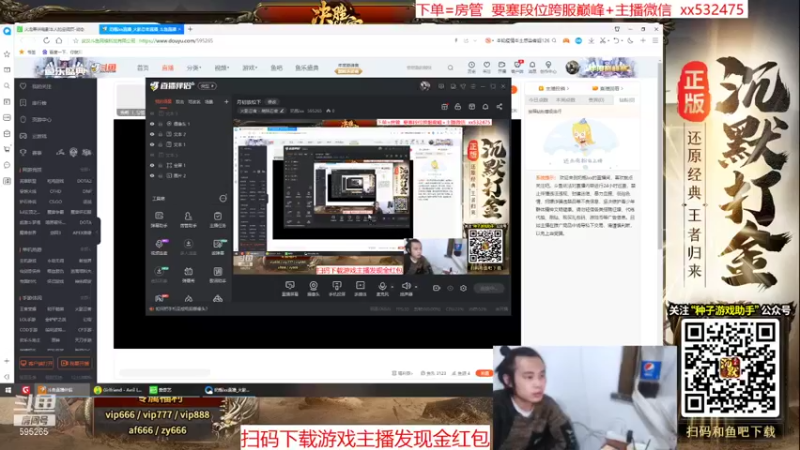Open the 游戏 dropdown in Douyu nav
Image resolution: width=800 pixels, height=450 pixels.
pos(249,68)
